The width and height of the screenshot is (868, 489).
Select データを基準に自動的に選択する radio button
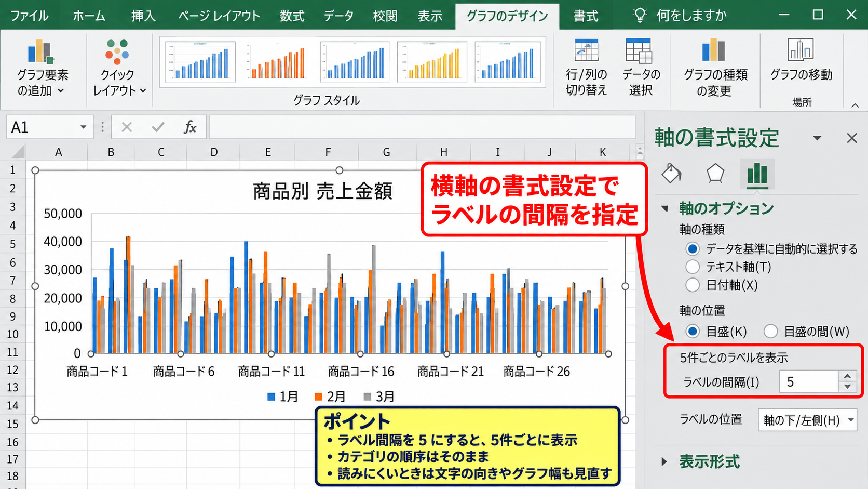pyautogui.click(x=693, y=249)
